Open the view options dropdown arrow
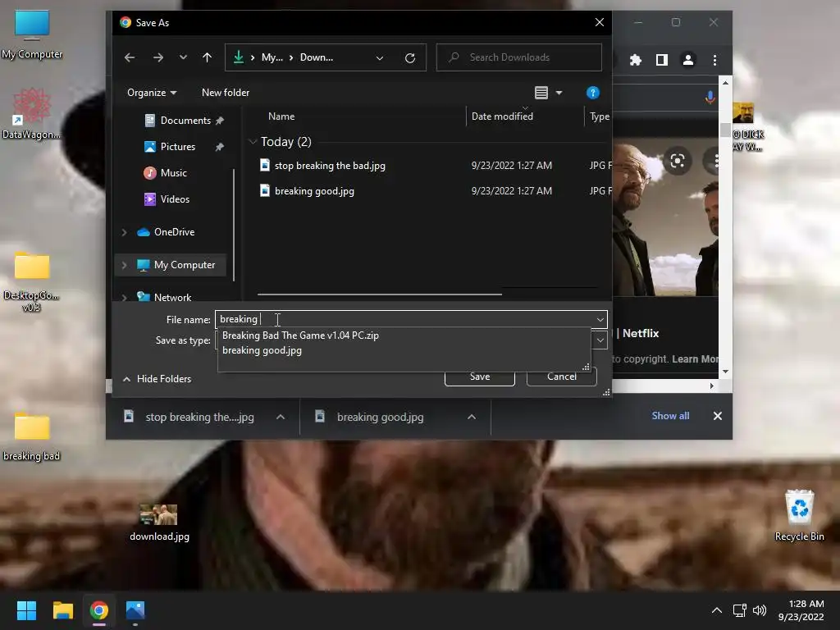The image size is (840, 630). pos(559,93)
